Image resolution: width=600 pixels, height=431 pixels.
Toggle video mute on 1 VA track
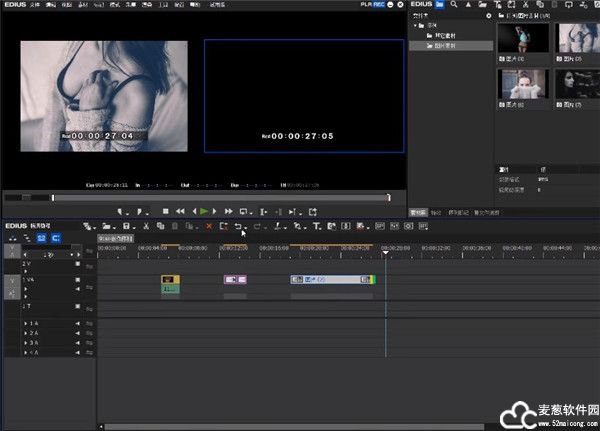(79, 279)
